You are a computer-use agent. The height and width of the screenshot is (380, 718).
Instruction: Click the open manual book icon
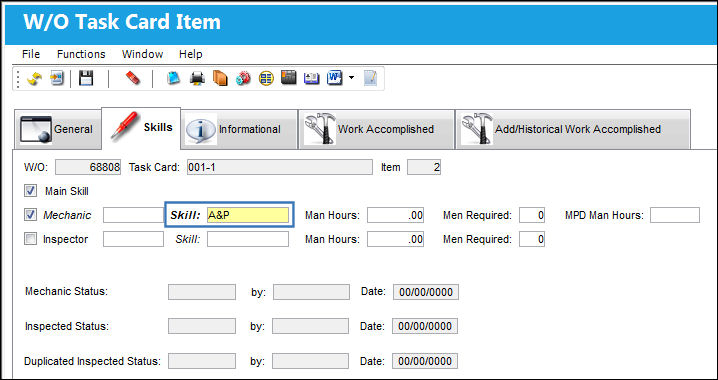tap(312, 79)
